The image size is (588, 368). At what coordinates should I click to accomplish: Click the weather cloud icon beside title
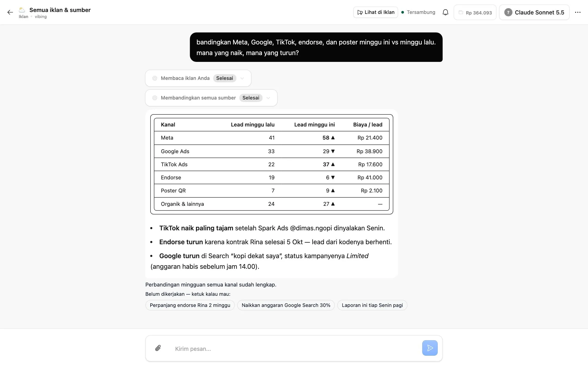[x=22, y=10]
